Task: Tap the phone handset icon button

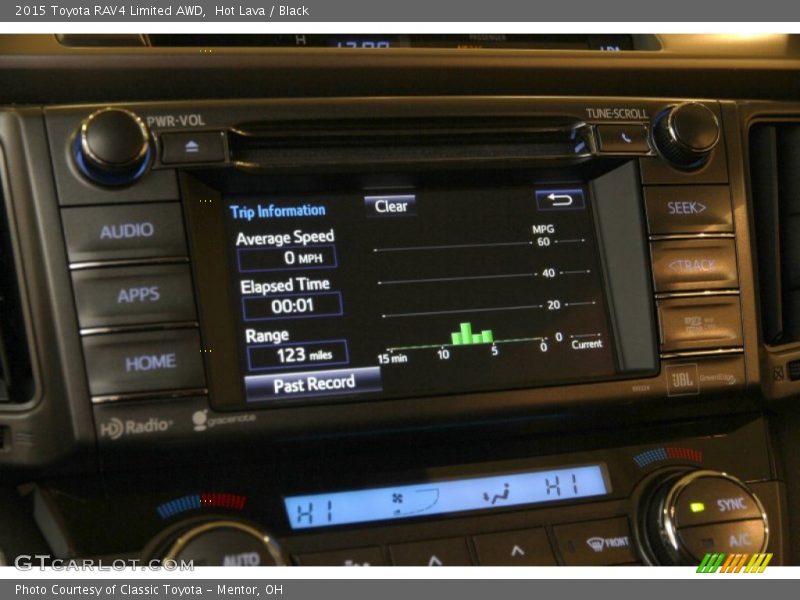Action: [x=624, y=138]
